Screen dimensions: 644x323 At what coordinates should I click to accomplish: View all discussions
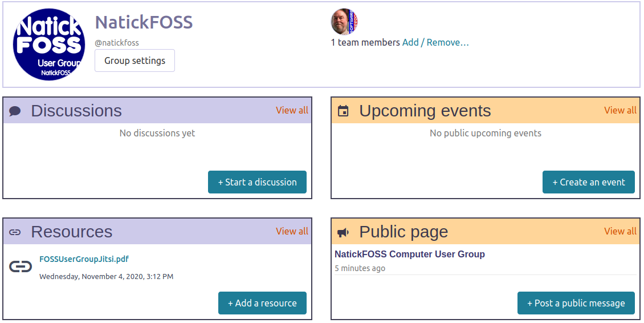[x=292, y=110]
